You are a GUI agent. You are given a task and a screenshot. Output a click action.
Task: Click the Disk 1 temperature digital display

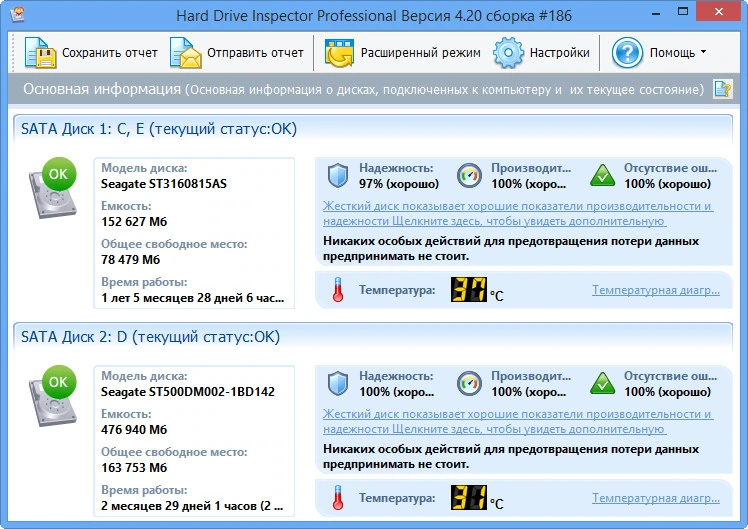point(469,289)
